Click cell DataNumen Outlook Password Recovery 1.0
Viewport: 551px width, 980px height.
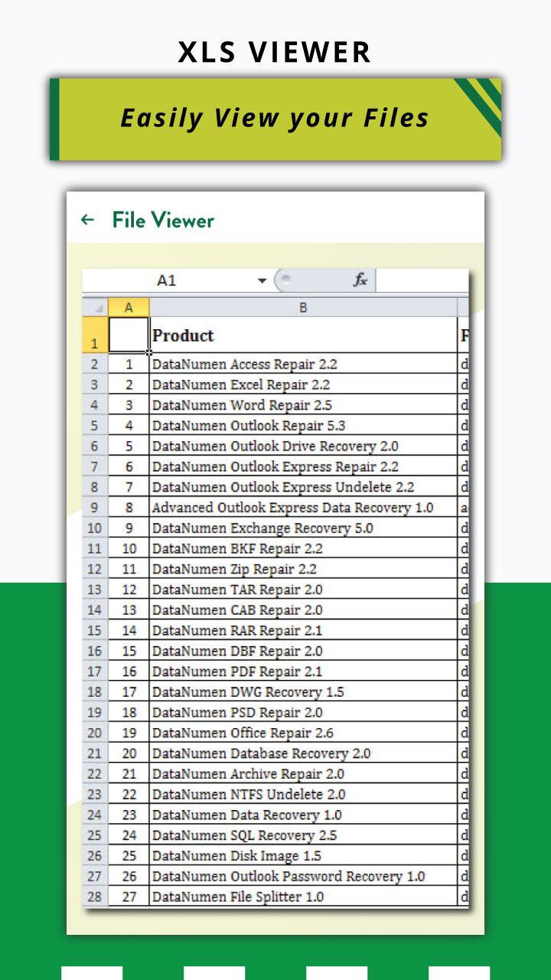[303, 876]
